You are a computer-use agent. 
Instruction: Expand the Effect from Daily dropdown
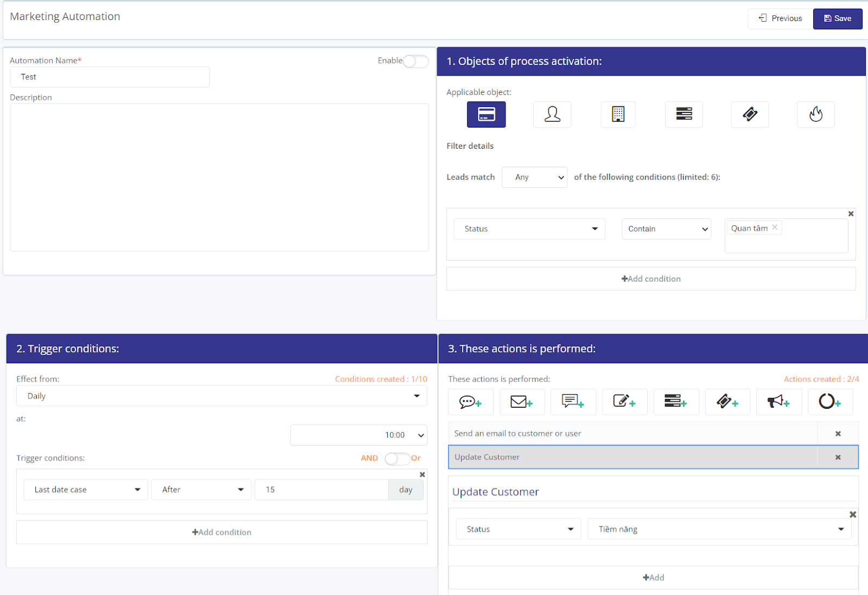[x=222, y=396]
